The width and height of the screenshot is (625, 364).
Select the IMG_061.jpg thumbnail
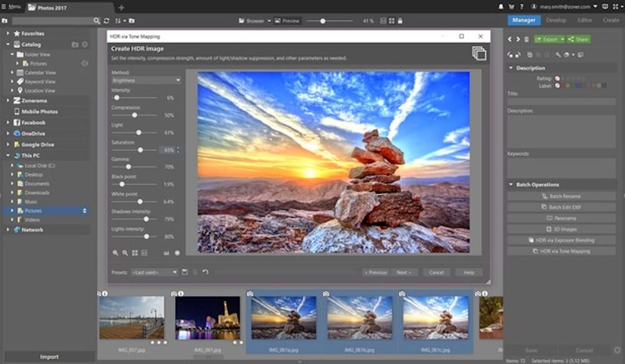[207, 318]
